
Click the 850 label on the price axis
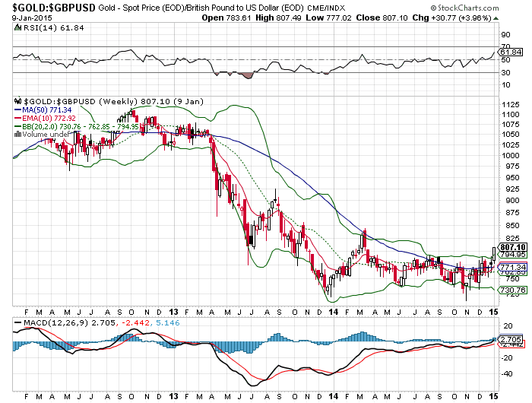click(512, 225)
